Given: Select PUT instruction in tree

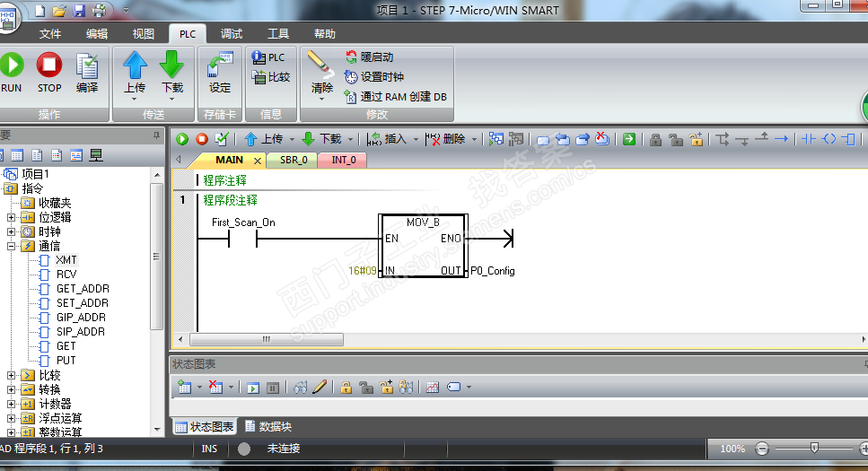Looking at the screenshot, I should click(x=66, y=361).
